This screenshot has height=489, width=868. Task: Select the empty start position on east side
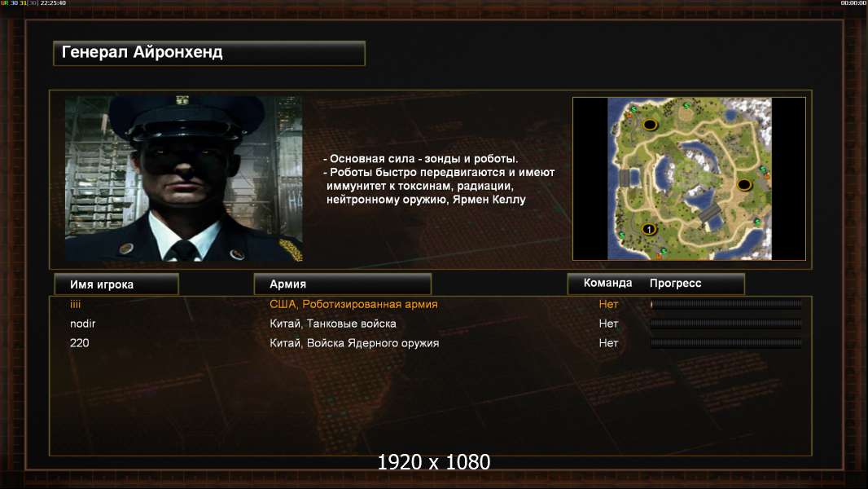point(744,185)
